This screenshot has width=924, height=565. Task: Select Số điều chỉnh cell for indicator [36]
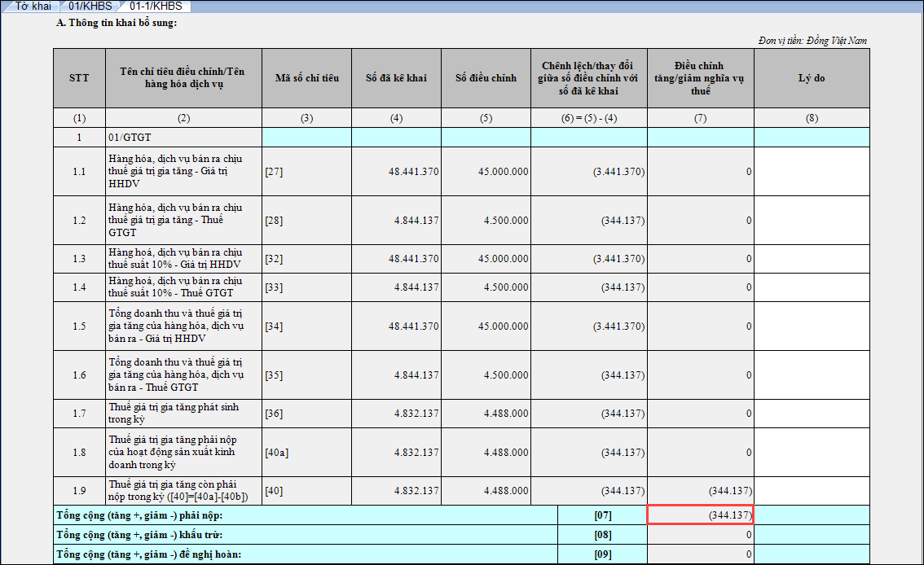pos(486,413)
